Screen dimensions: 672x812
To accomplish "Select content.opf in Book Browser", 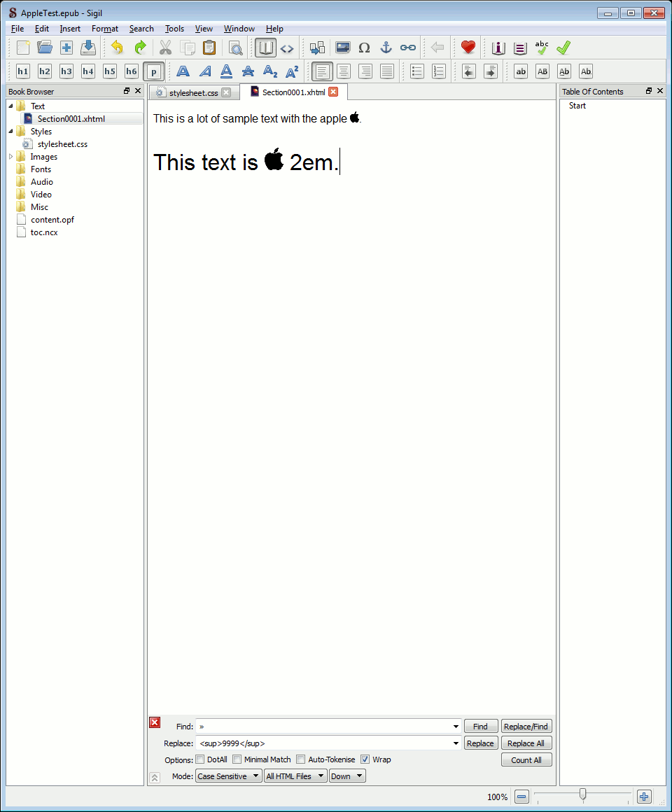I will click(x=52, y=220).
